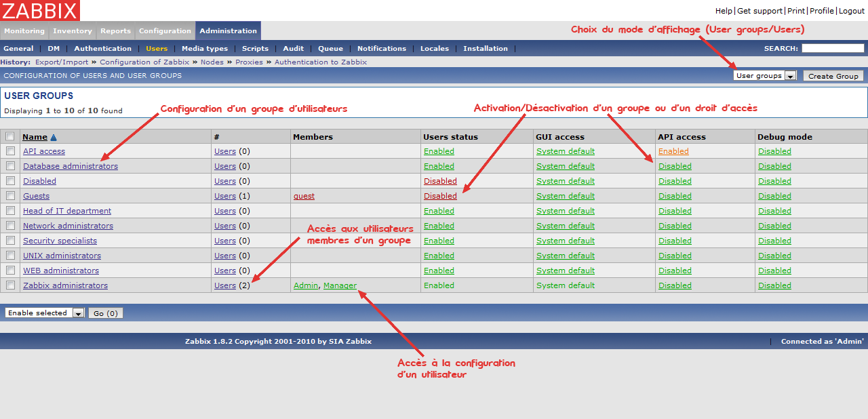This screenshot has width=868, height=419.
Task: Open Users link for Zabbix administrators
Action: click(x=225, y=285)
